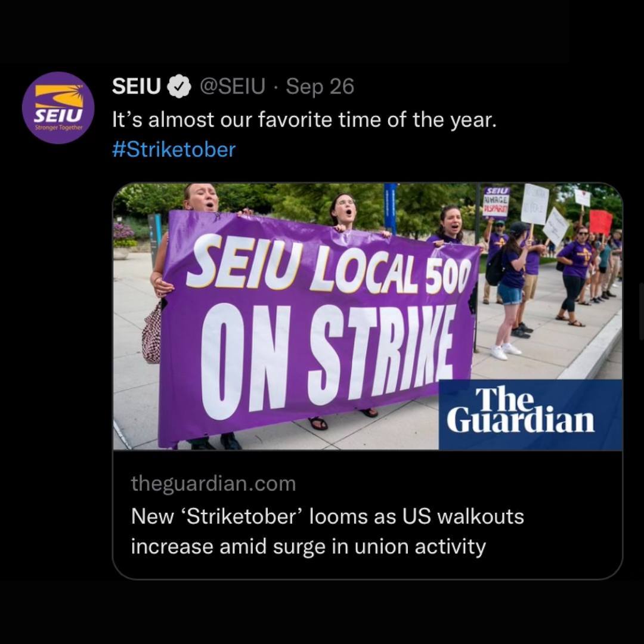Click the second headline line about union activity
Viewport: 644px width, 644px height.
(308, 547)
